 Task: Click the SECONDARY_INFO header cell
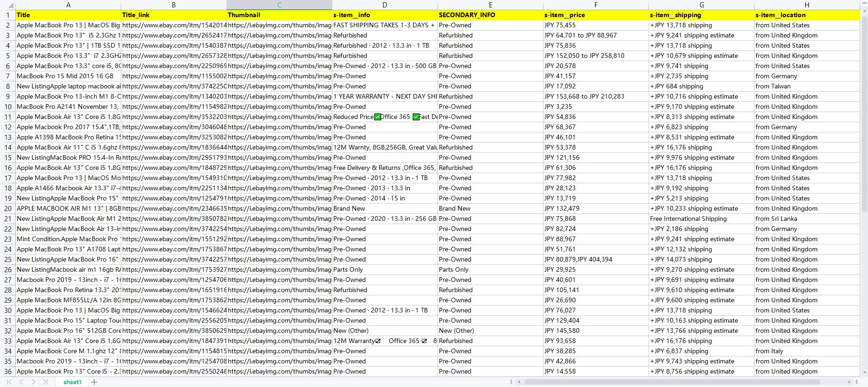[490, 15]
